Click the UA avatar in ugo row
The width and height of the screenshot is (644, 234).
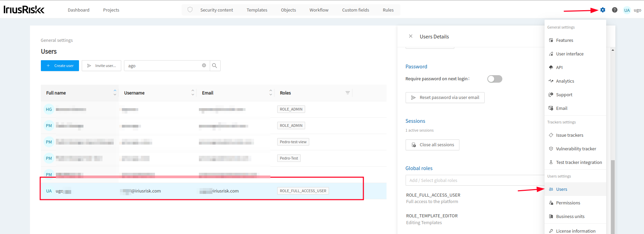click(x=49, y=191)
